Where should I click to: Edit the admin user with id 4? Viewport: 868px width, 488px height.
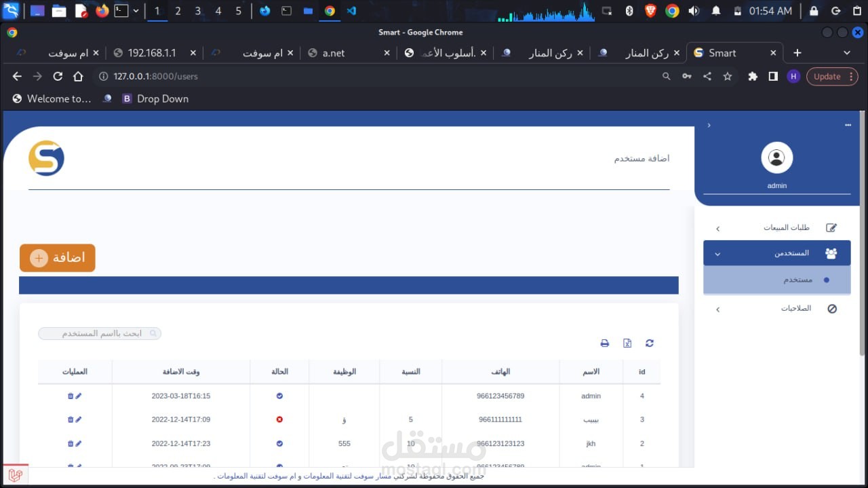[x=78, y=396]
